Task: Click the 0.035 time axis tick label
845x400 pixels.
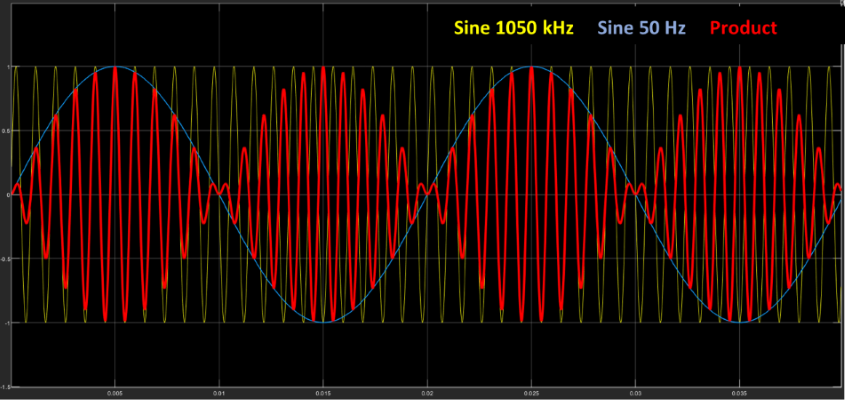Action: pos(740,394)
